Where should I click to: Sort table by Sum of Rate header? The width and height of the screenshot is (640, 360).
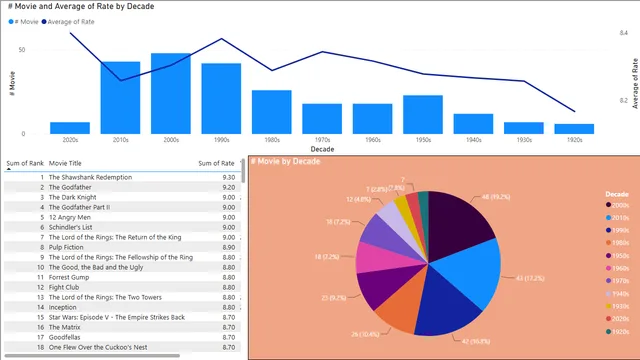(x=216, y=163)
